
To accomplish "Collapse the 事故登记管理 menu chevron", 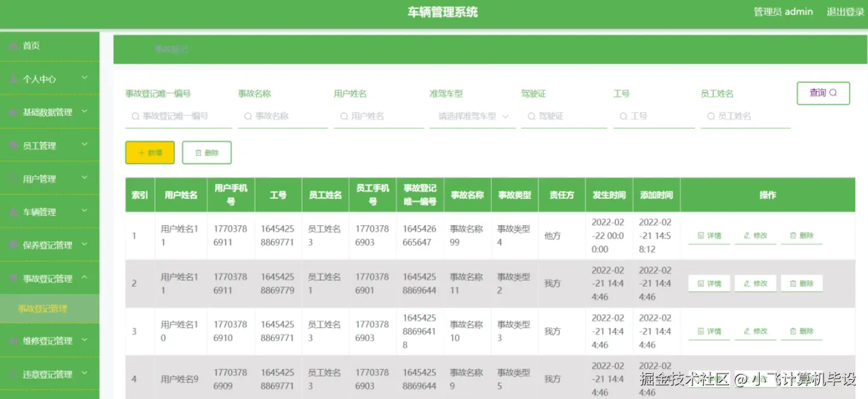I will [85, 277].
